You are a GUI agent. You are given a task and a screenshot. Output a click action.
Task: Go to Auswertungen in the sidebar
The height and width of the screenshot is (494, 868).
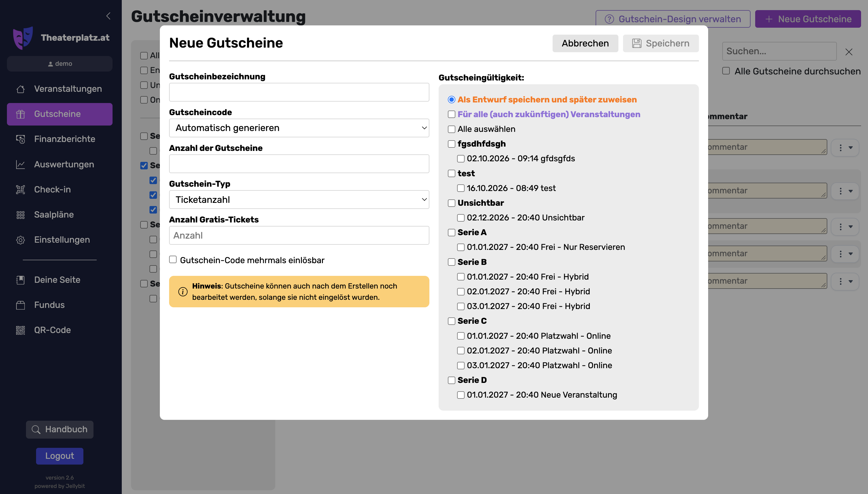(x=60, y=164)
